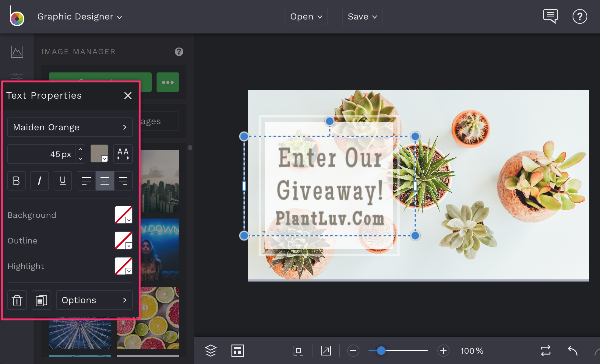This screenshot has height=364, width=600.
Task: Click the citrus fruit image thumbnail
Action: point(148,318)
